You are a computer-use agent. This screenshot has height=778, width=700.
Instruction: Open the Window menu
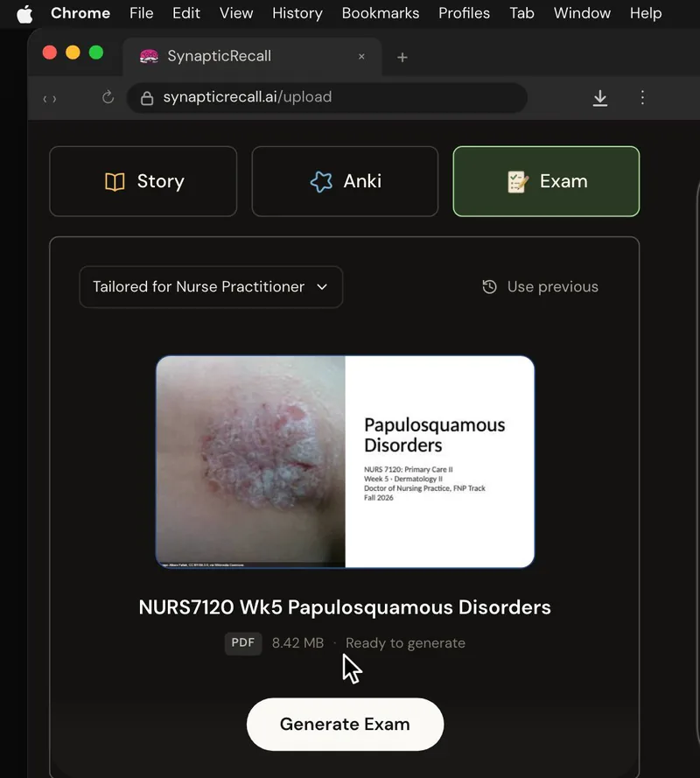[x=582, y=13]
